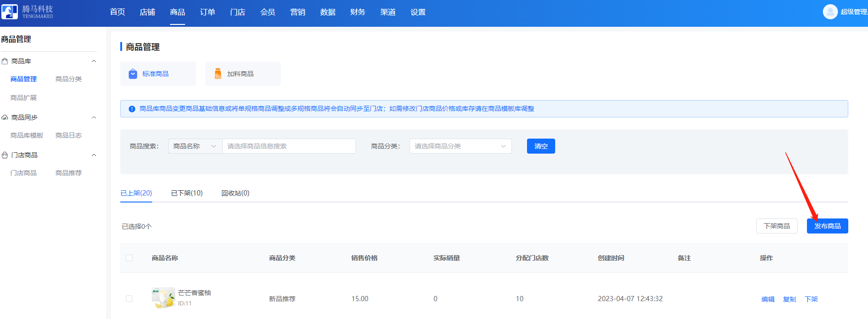This screenshot has width=868, height=319.
Task: Switch to the 回收站(0) tab
Action: [x=235, y=193]
